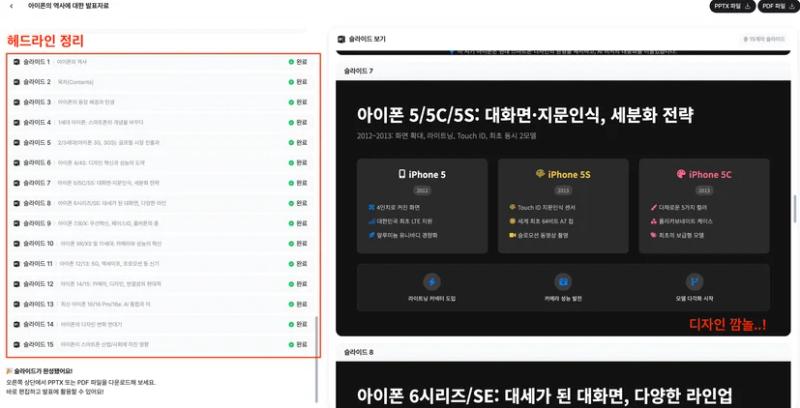
Task: Click the phone icon beside iPhone 5
Action: point(402,174)
